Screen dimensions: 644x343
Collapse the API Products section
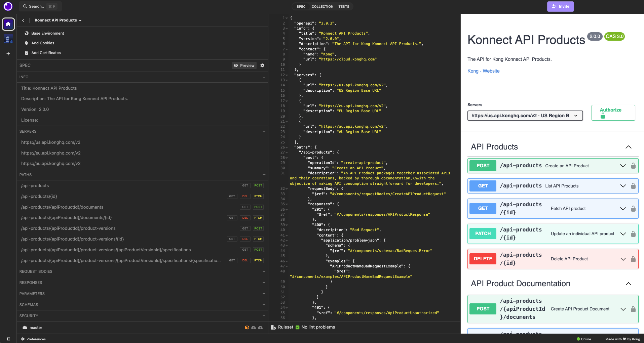(628, 147)
